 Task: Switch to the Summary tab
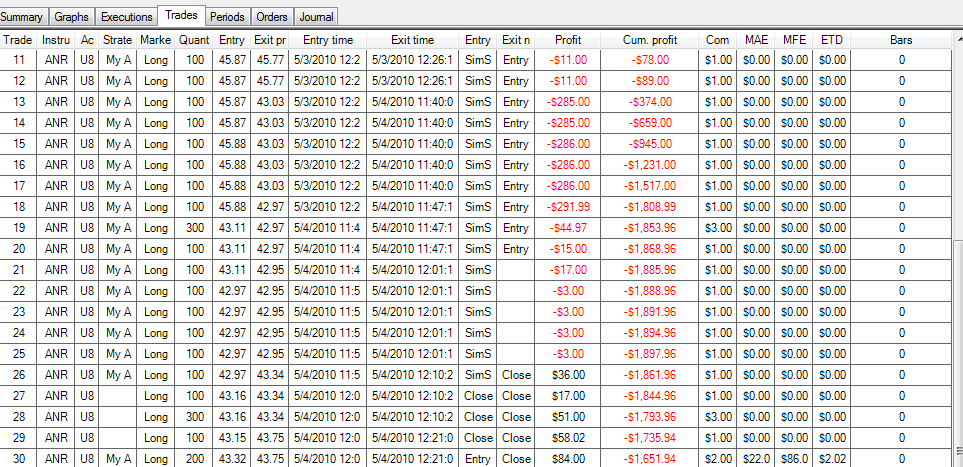click(23, 17)
